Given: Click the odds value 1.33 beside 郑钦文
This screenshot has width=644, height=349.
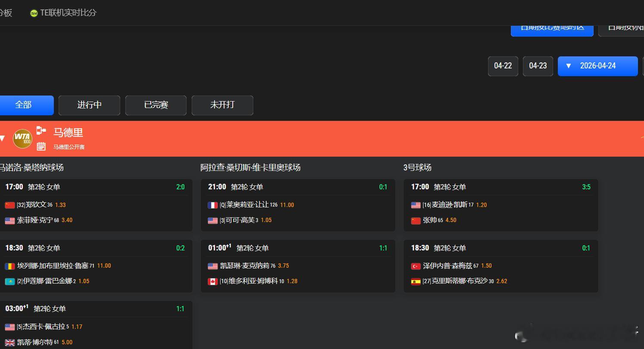Looking at the screenshot, I should click(x=61, y=205).
